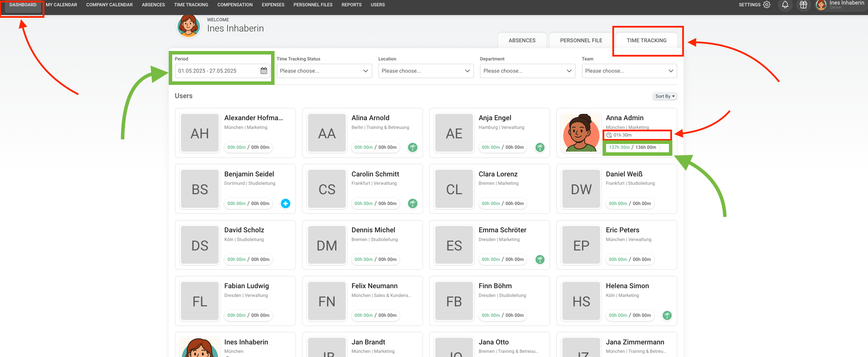Viewport: 868px width, 357px height.
Task: Expand the Team dropdown
Action: coord(629,71)
